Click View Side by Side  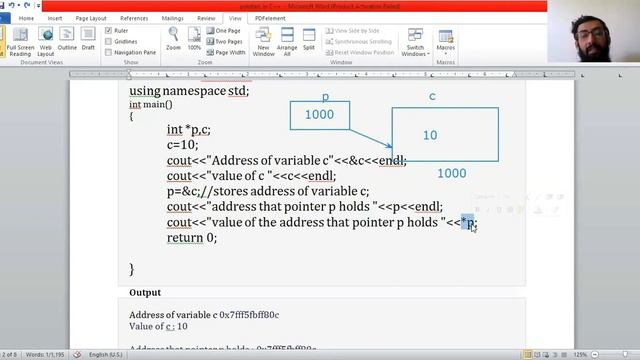353,31
